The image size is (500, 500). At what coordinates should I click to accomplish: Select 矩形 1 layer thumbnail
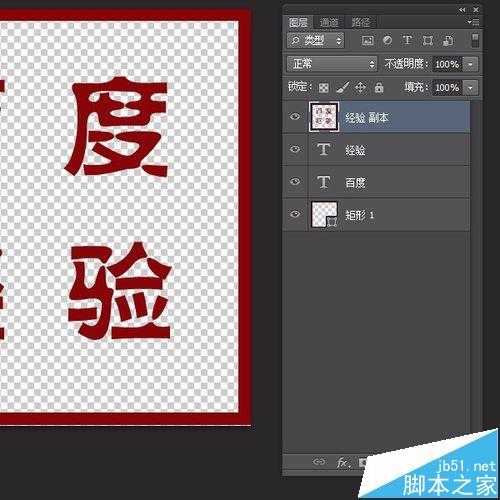[x=324, y=215]
